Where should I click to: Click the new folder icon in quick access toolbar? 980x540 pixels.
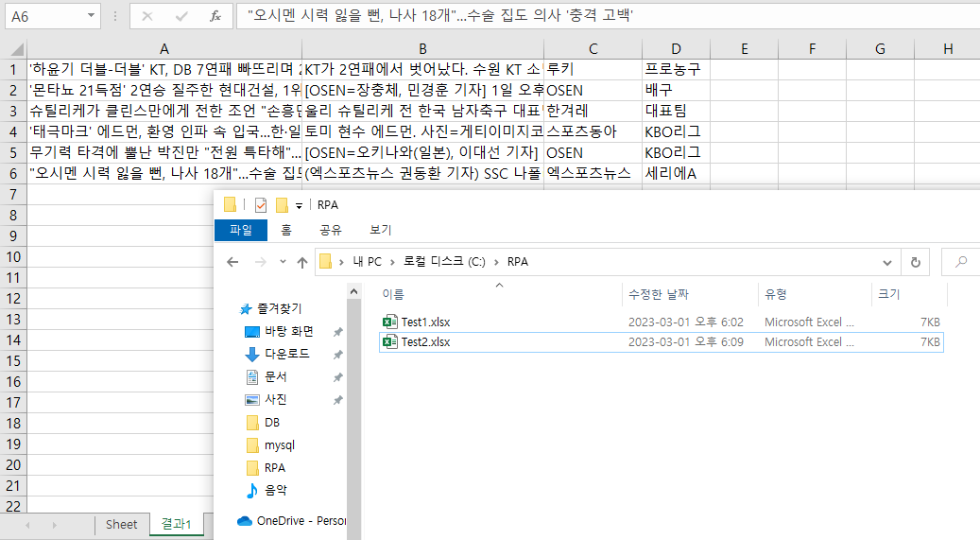tap(282, 204)
